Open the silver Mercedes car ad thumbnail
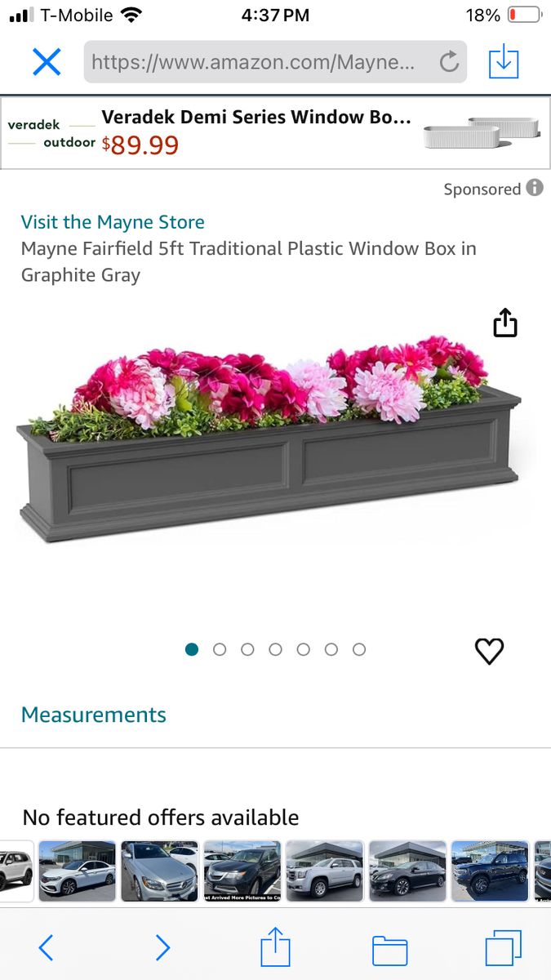 coord(159,871)
